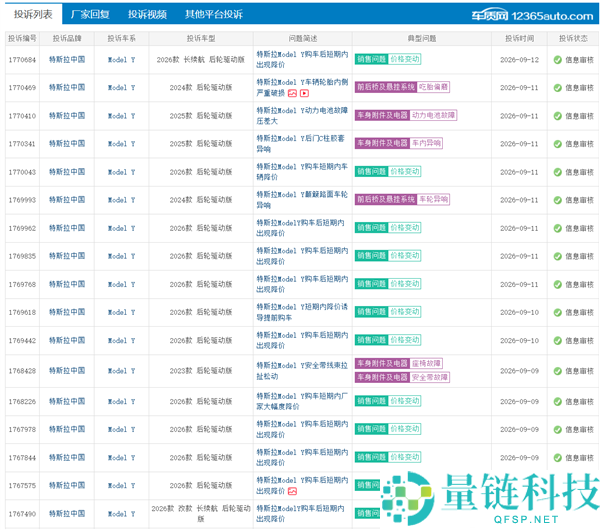Click the 吃胎偏磨 issue tag
600x530 pixels.
[433, 87]
